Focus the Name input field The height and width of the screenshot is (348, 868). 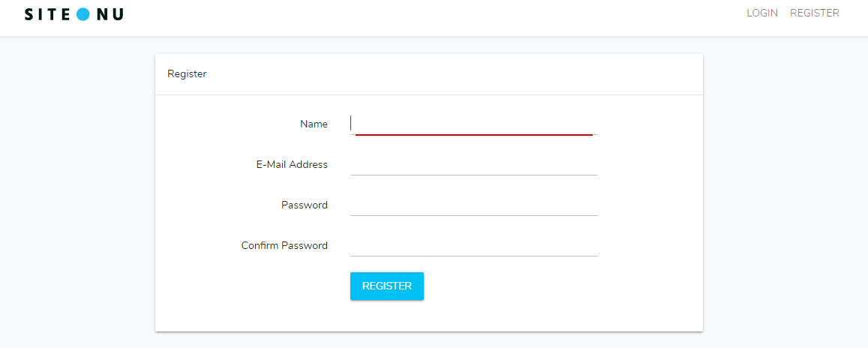coord(474,124)
